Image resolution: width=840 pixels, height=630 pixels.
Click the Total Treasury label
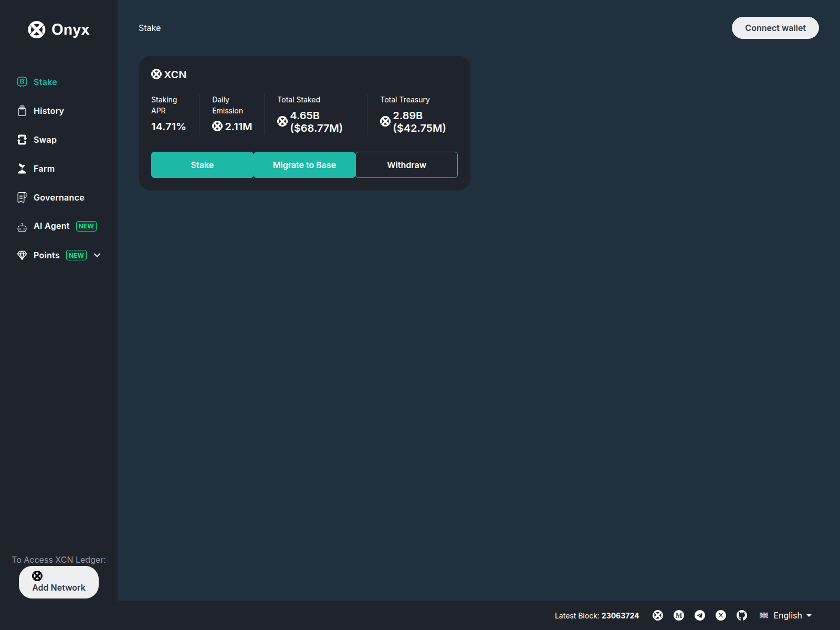(x=405, y=100)
